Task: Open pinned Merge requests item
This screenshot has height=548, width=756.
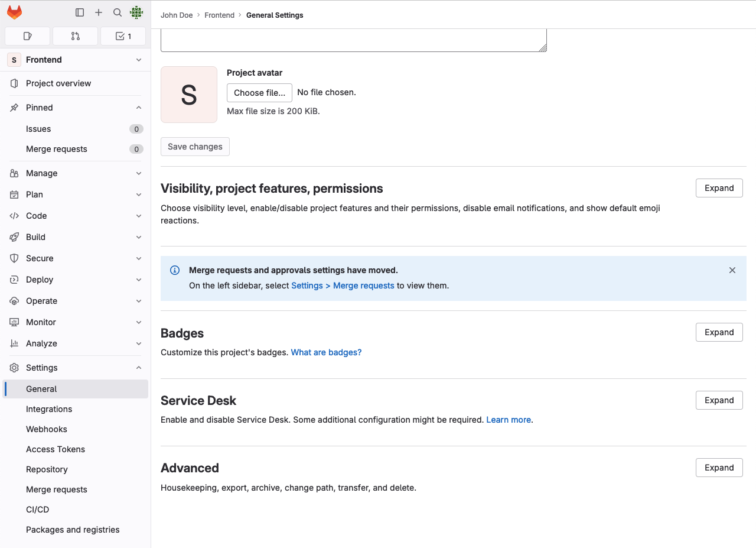Action: (x=75, y=149)
